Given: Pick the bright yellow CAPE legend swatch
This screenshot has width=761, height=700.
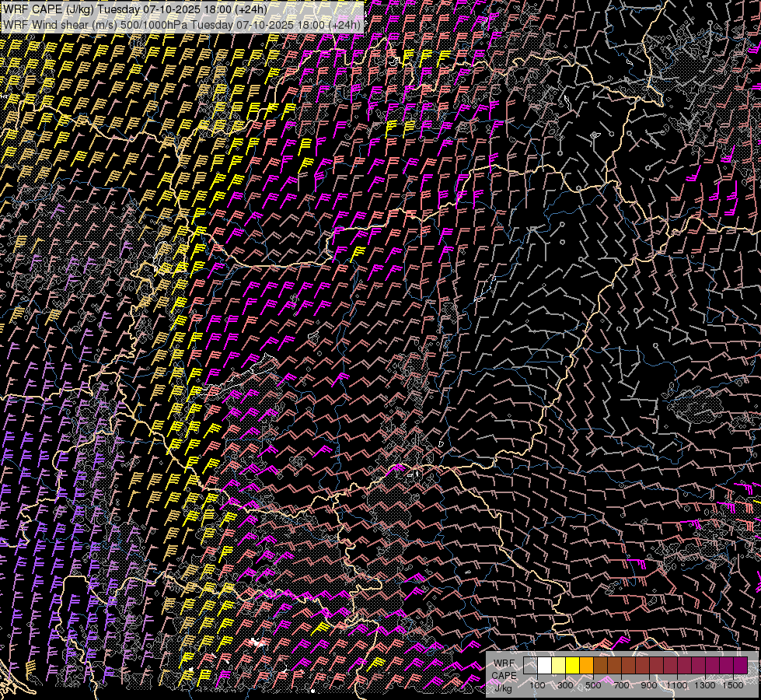Looking at the screenshot, I should [x=573, y=666].
